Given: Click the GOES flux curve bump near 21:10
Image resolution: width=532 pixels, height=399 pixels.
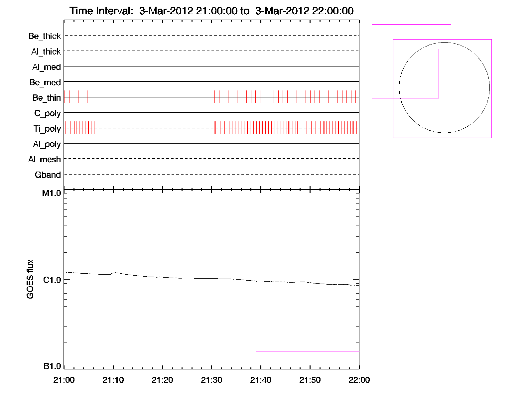Looking at the screenshot, I should (116, 273).
